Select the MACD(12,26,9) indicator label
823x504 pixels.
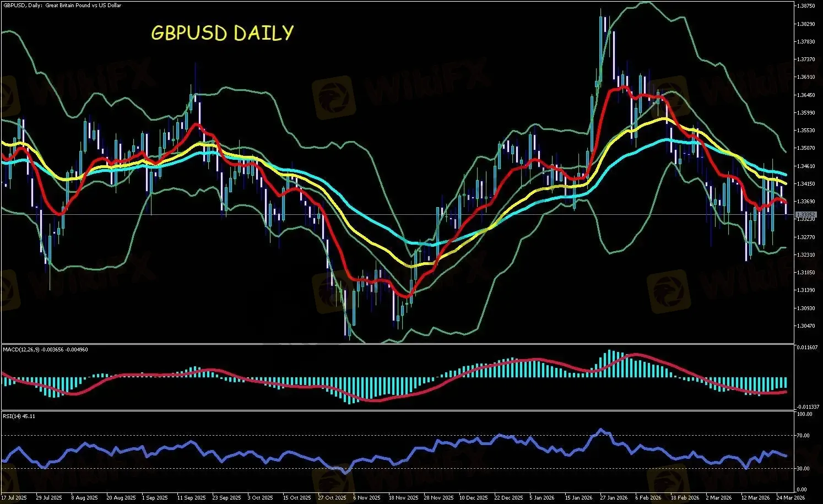pyautogui.click(x=45, y=350)
